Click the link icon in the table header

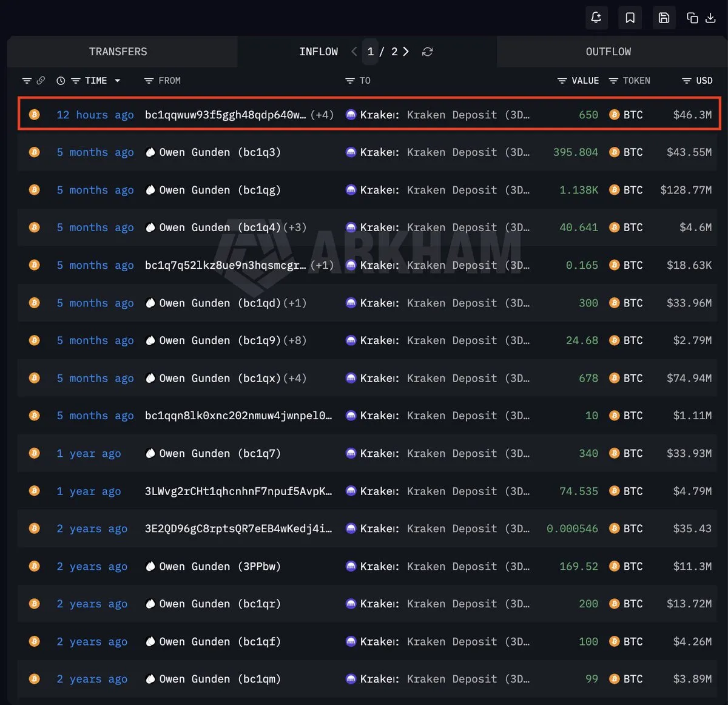click(x=41, y=81)
